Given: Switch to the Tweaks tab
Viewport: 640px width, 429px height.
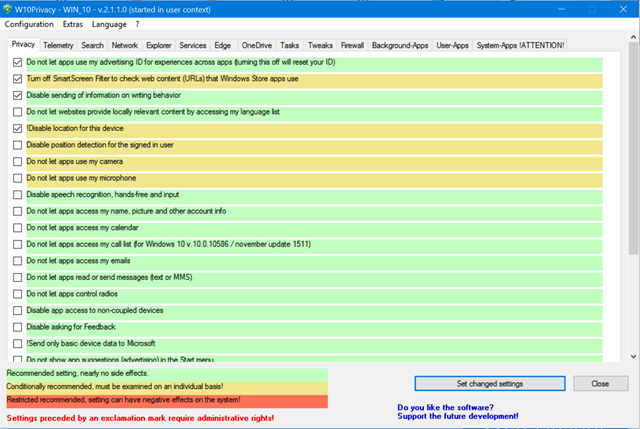Looking at the screenshot, I should [320, 45].
